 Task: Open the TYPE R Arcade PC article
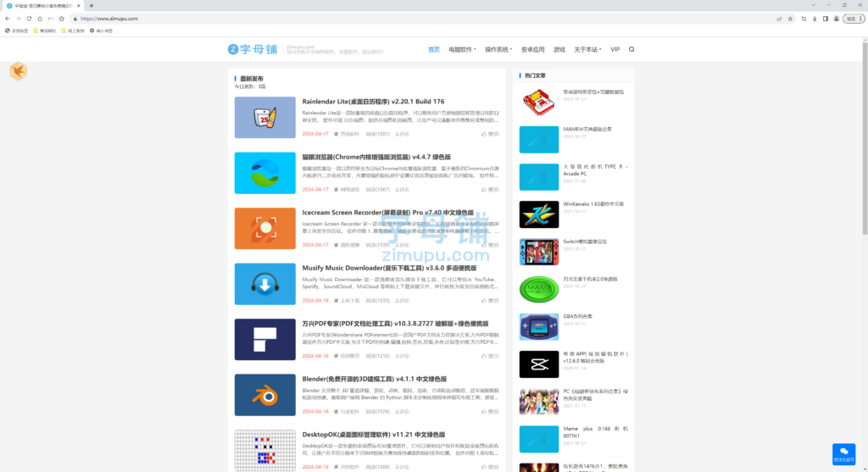coord(595,169)
